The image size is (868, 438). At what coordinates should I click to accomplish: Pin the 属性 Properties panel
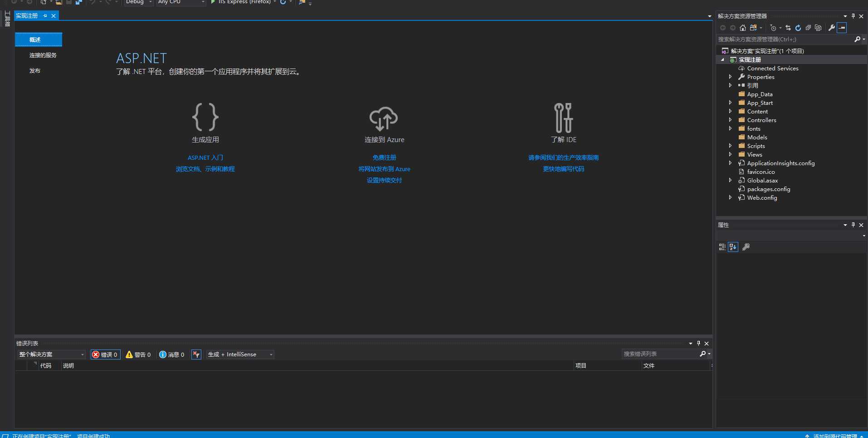pos(853,225)
